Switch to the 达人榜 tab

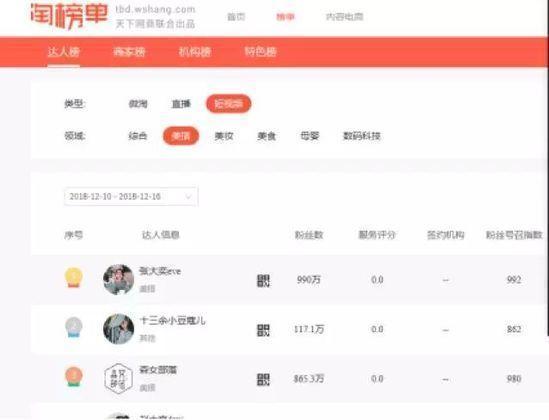[64, 52]
